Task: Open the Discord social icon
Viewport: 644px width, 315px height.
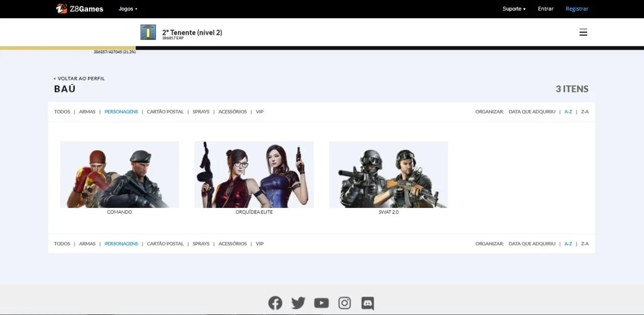Action: point(368,303)
